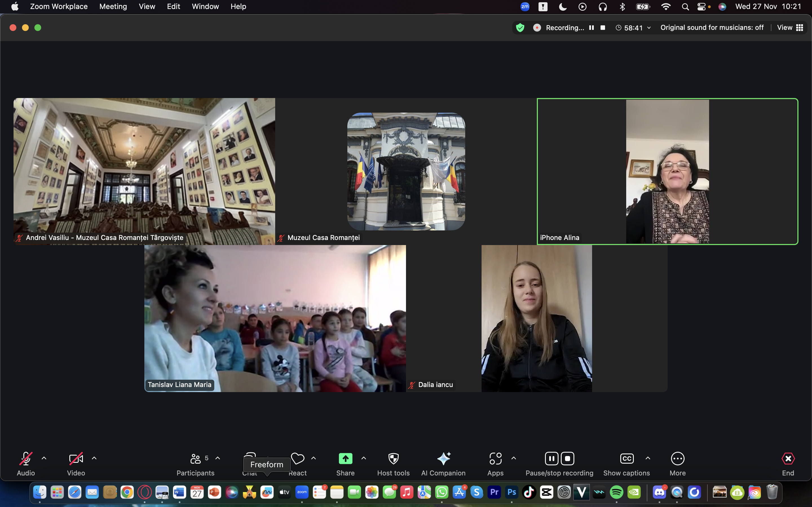Launch AI Companion sparkle icon

(443, 458)
